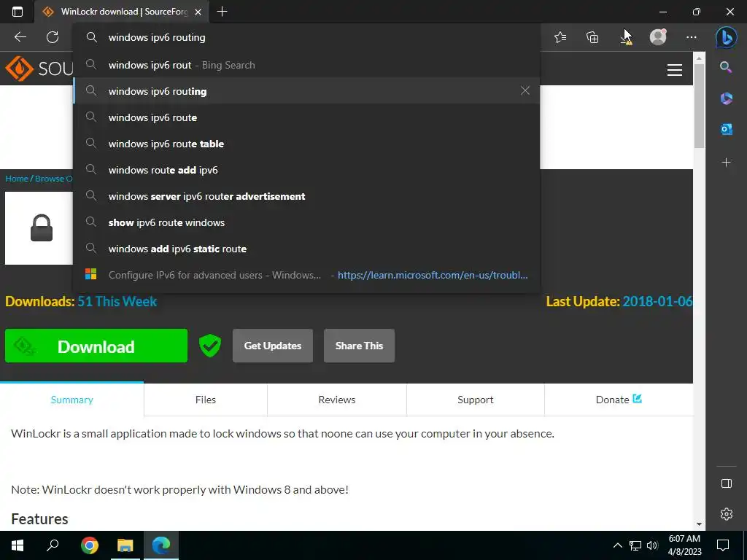Choose suggestion 'windows ipv6 route table'
The width and height of the screenshot is (747, 560).
click(x=306, y=144)
